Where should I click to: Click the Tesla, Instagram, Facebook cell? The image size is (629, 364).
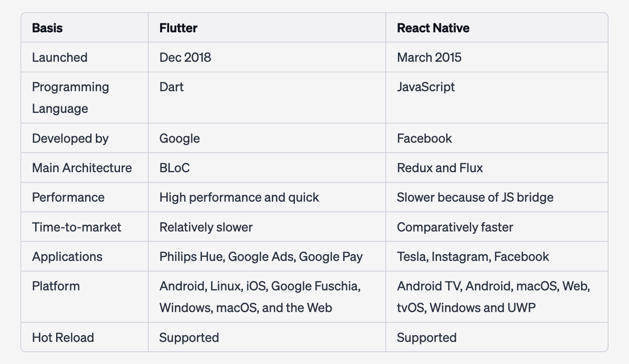pos(473,256)
